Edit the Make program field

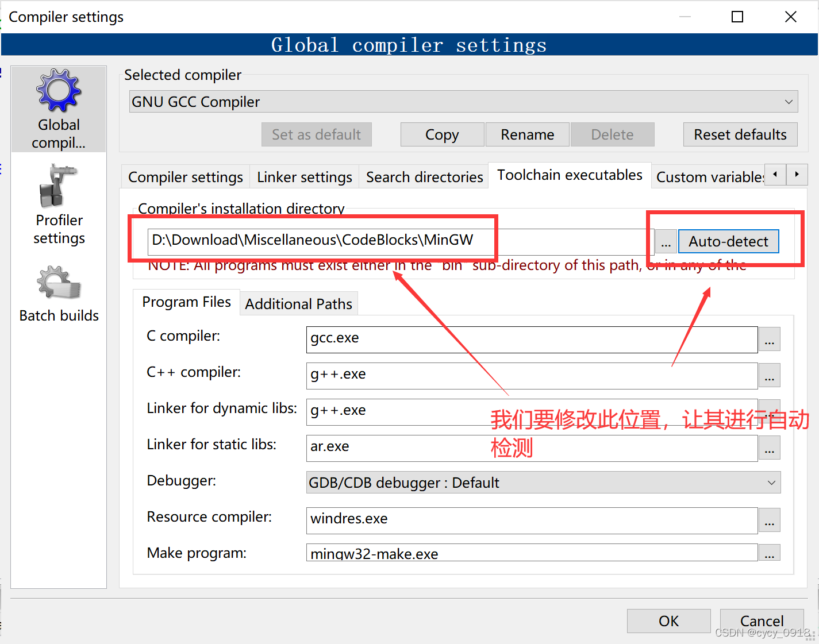coord(532,553)
